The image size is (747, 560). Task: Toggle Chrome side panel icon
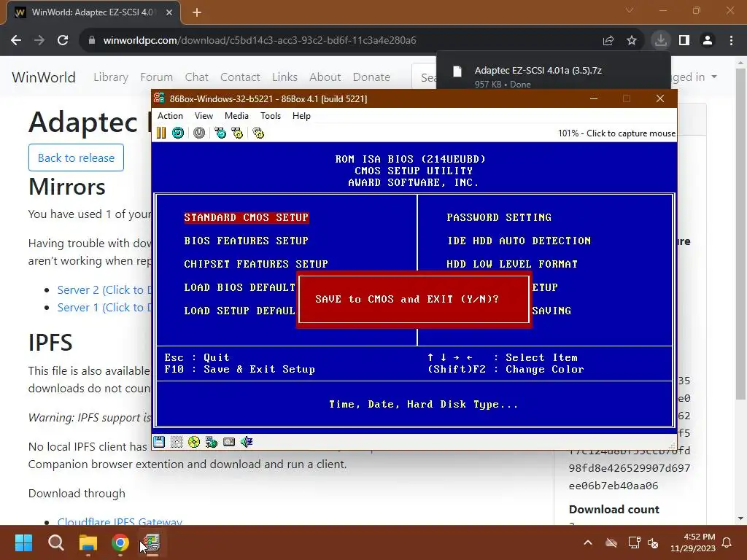pos(684,41)
